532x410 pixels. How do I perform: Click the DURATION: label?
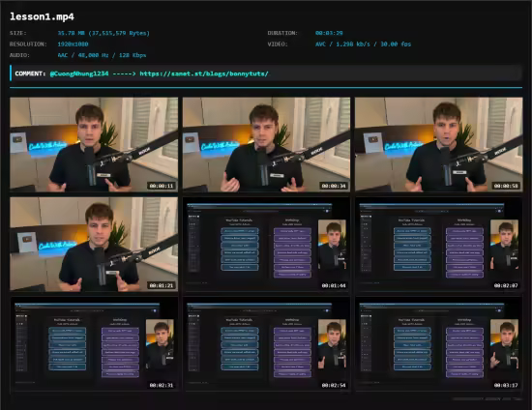click(282, 33)
